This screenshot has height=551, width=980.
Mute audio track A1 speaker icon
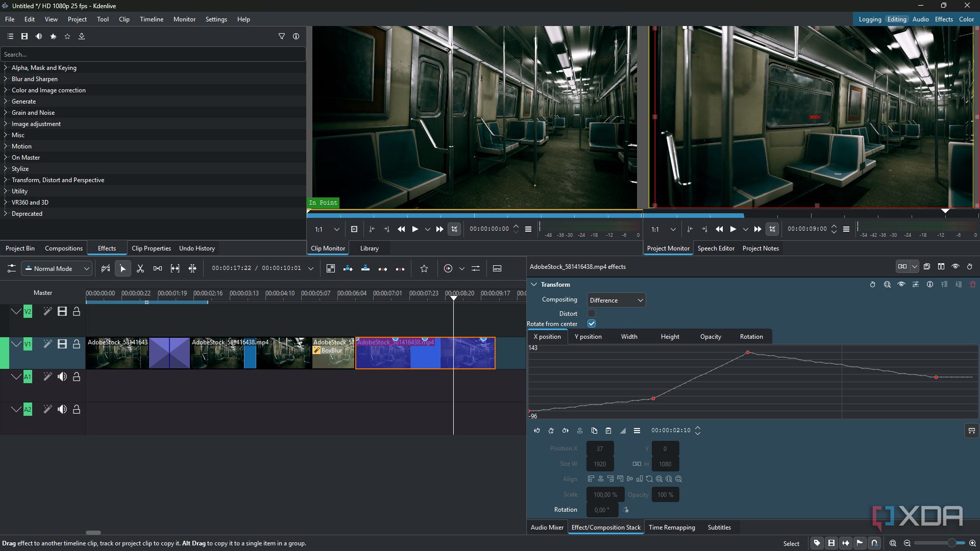pyautogui.click(x=62, y=377)
